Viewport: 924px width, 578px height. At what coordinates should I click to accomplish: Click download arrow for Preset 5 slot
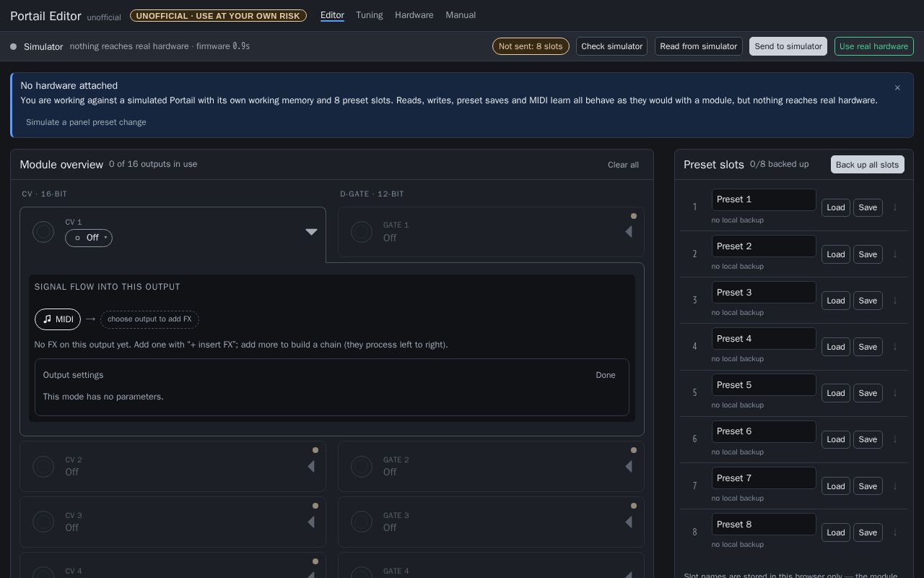[x=895, y=392]
